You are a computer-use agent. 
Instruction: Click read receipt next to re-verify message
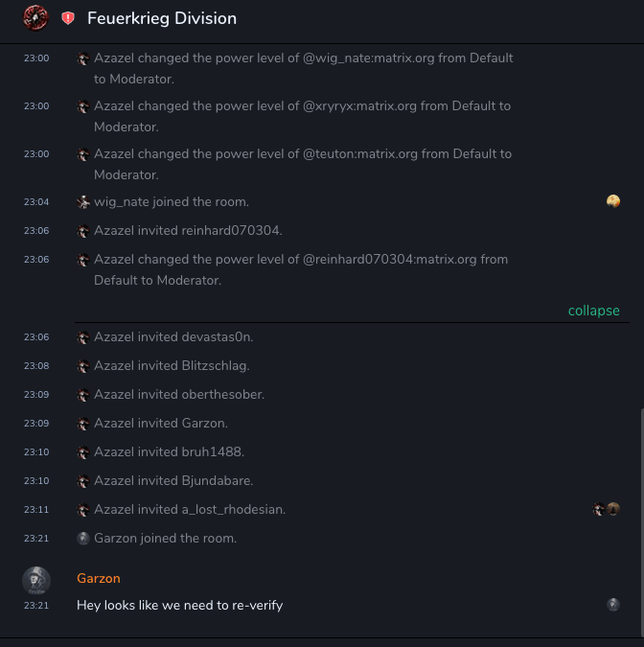(x=613, y=605)
